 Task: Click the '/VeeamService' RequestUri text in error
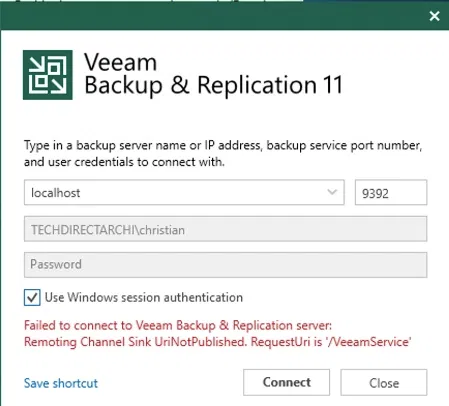point(369,342)
